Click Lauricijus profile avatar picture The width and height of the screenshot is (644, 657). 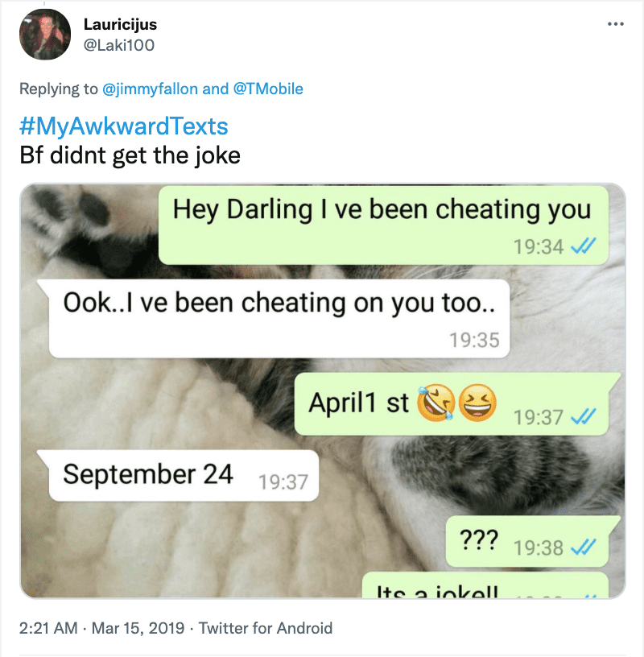(x=45, y=35)
